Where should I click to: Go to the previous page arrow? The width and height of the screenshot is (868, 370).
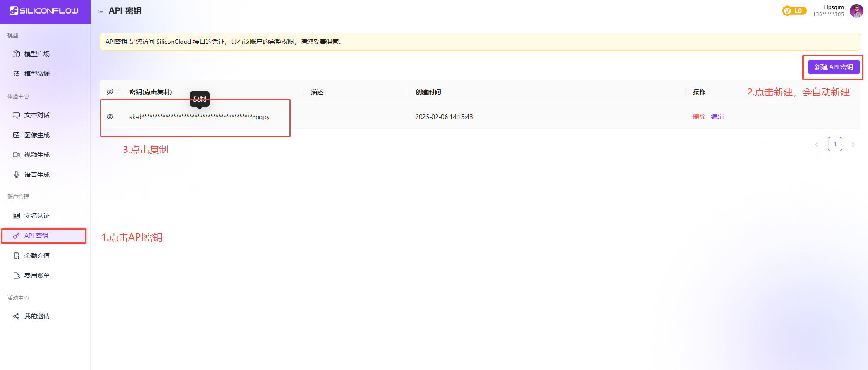[x=817, y=145]
